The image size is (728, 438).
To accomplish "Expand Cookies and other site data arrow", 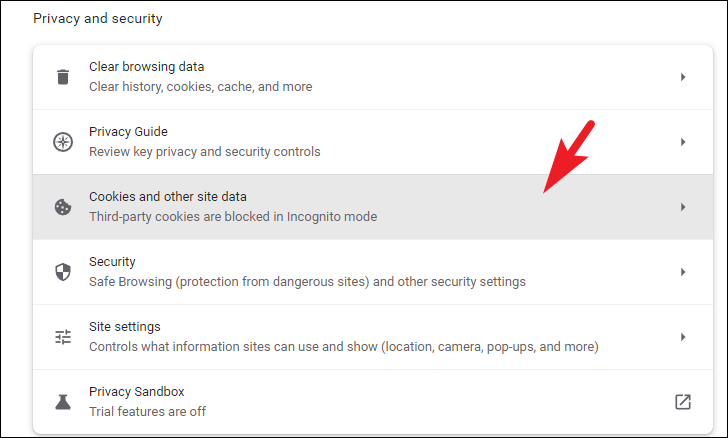I will click(682, 207).
